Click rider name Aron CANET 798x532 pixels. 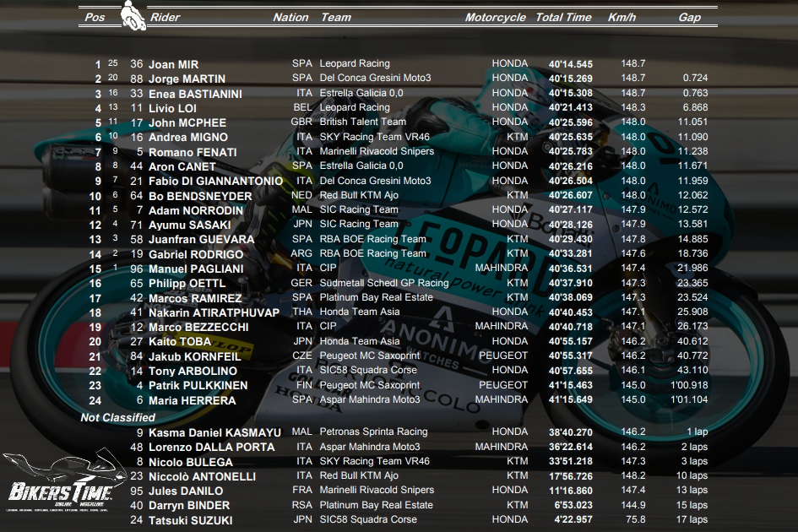tap(182, 166)
